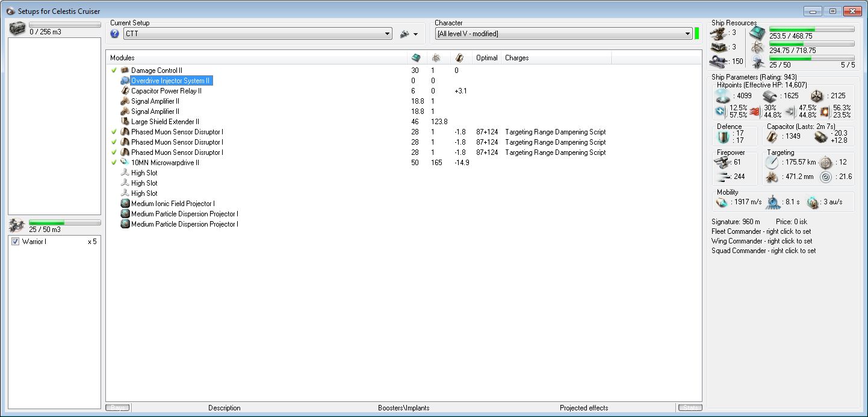Click the Wing Commander line
868x417 pixels.
click(762, 241)
